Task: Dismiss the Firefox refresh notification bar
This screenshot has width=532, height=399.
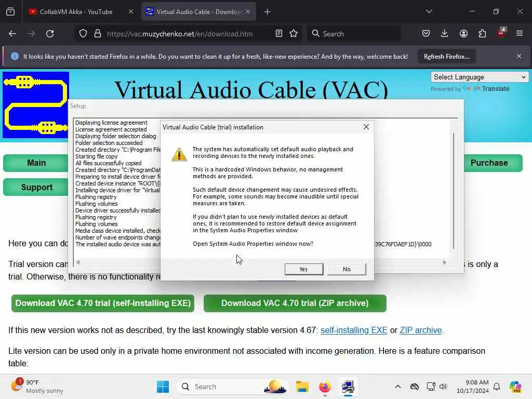Action: 519,56
